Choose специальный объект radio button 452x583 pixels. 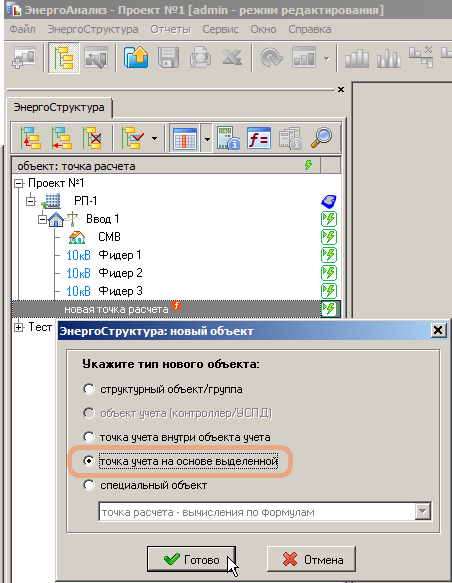pyautogui.click(x=89, y=485)
